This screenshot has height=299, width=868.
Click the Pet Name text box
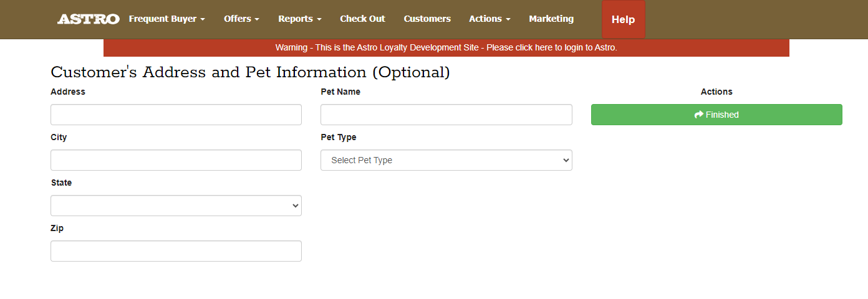tap(446, 115)
